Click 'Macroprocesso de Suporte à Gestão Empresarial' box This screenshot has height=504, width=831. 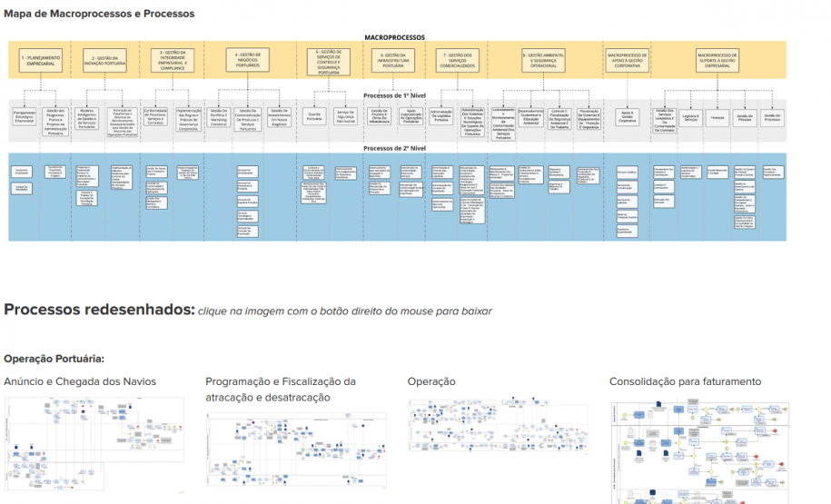(717, 60)
